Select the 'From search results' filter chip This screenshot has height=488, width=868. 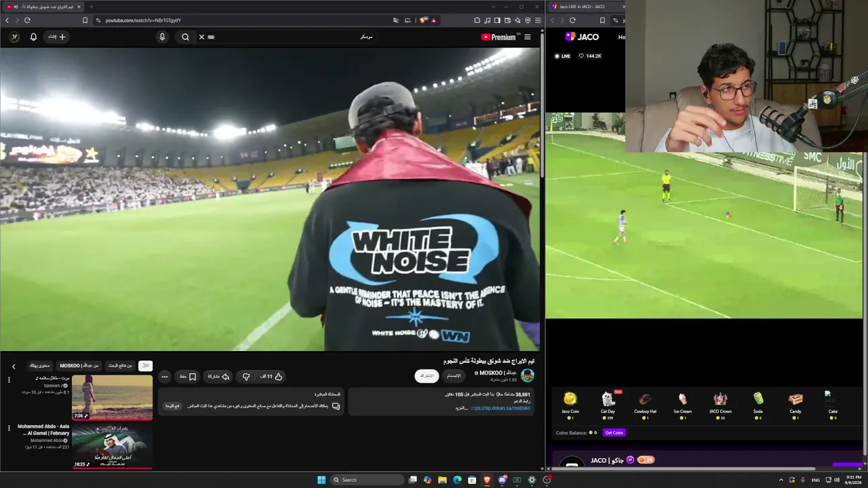click(x=120, y=365)
